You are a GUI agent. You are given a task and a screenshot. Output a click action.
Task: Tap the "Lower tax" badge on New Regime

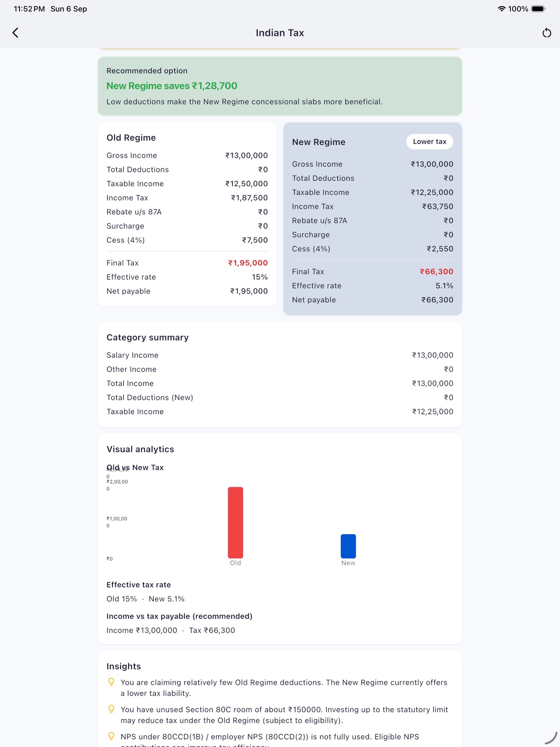tap(429, 142)
